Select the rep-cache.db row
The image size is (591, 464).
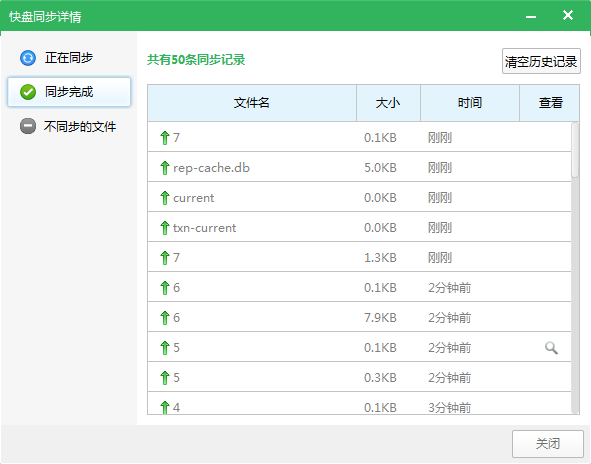(x=360, y=167)
